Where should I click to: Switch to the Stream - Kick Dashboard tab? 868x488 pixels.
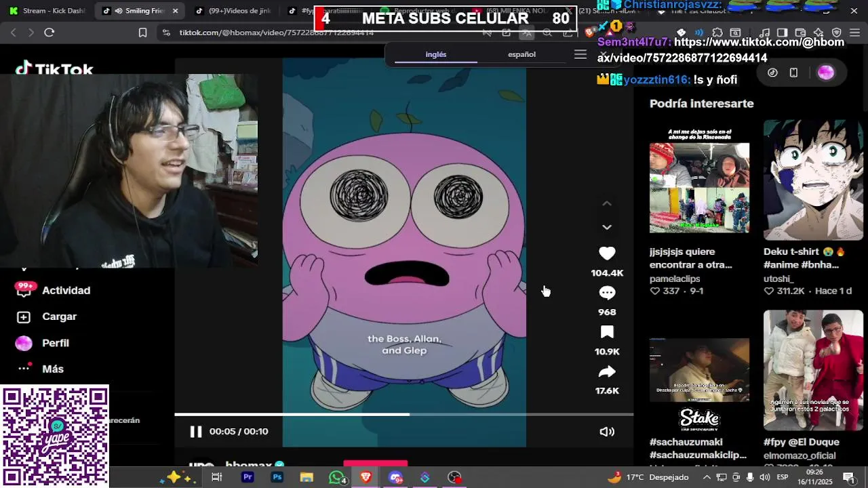click(x=47, y=11)
